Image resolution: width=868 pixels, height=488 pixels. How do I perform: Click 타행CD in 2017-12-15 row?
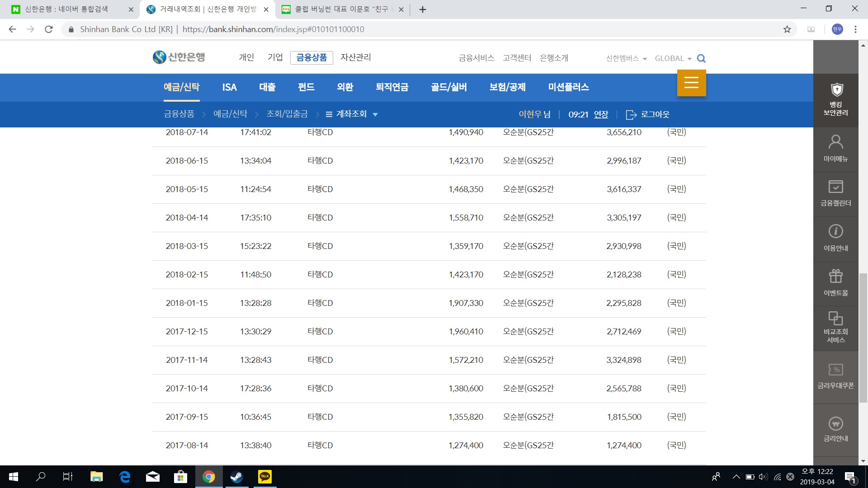click(320, 332)
